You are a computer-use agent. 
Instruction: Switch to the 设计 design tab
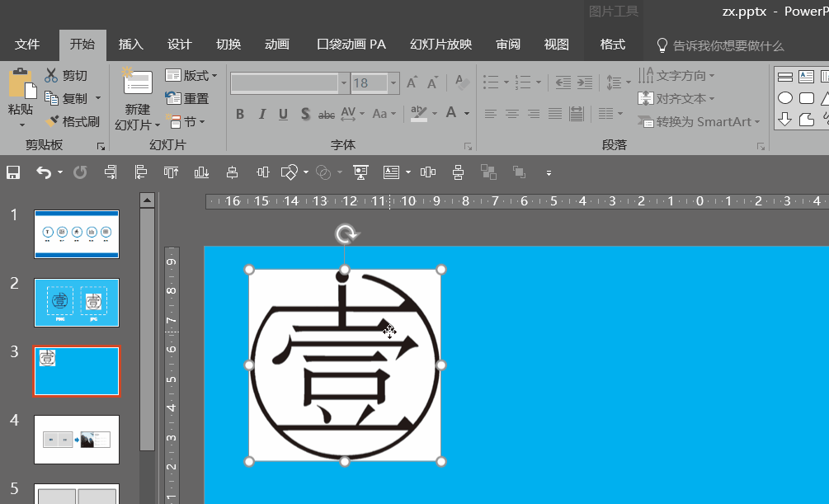pos(179,45)
